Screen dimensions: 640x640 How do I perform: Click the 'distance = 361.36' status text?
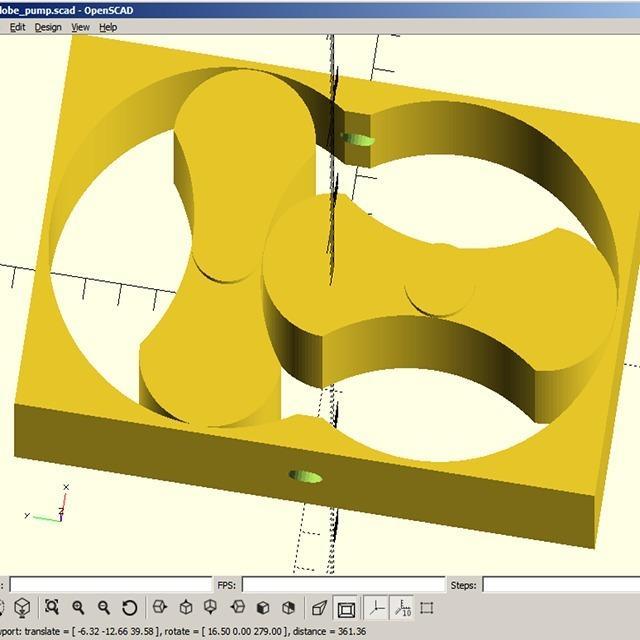tap(329, 631)
